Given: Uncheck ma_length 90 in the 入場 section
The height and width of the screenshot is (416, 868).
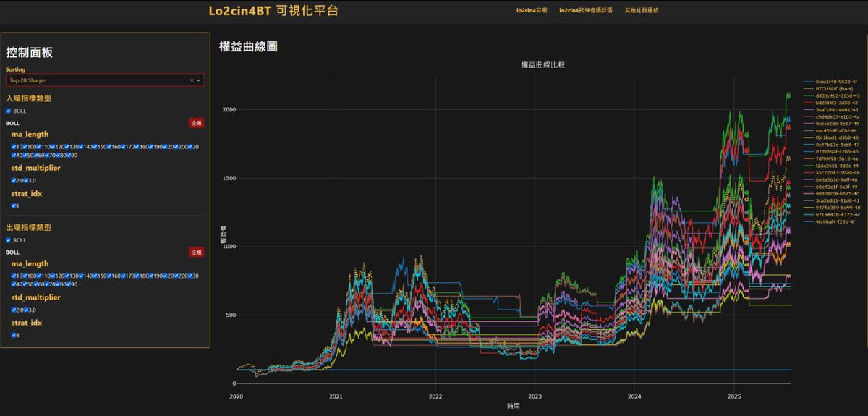Looking at the screenshot, I should pyautogui.click(x=69, y=155).
